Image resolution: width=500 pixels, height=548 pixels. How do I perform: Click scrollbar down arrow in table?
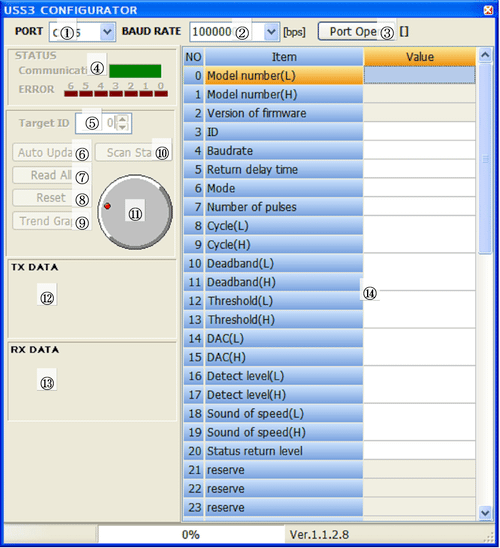485,513
